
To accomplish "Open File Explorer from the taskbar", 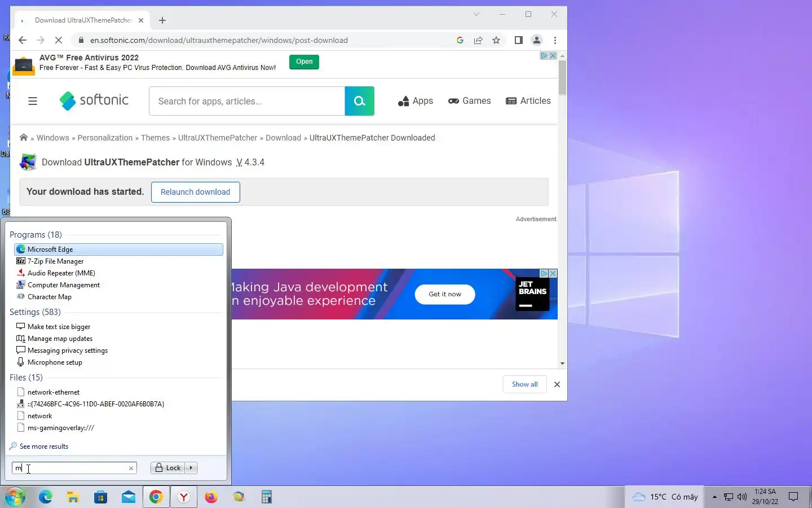I will pos(73,497).
